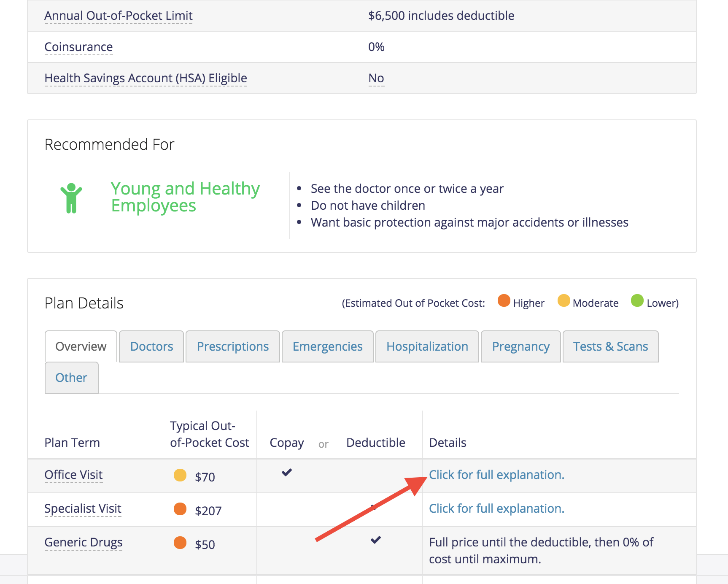The image size is (728, 584).
Task: Select the Pregnancy tab
Action: (520, 346)
